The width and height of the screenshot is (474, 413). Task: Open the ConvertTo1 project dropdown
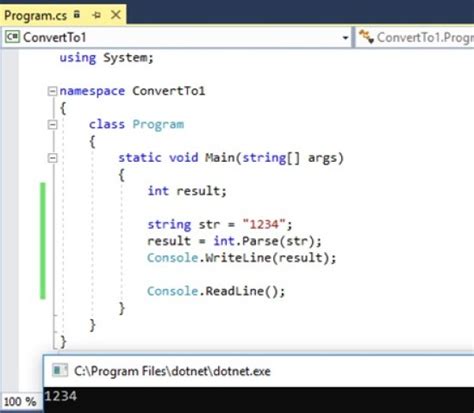coord(176,37)
